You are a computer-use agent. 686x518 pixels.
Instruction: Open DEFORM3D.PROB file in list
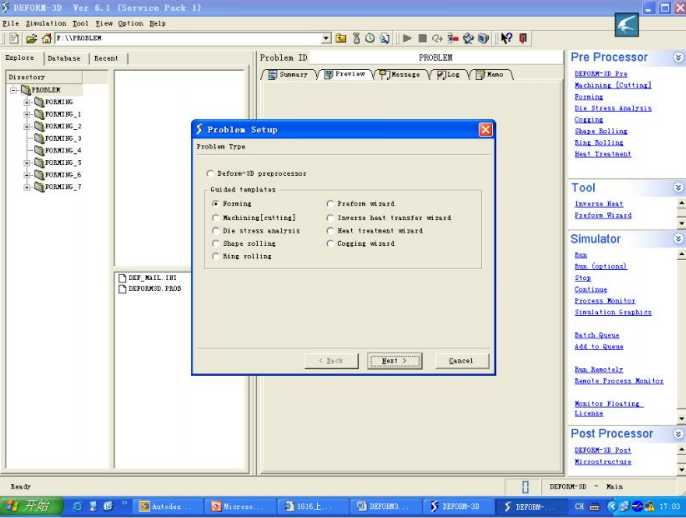(150, 289)
